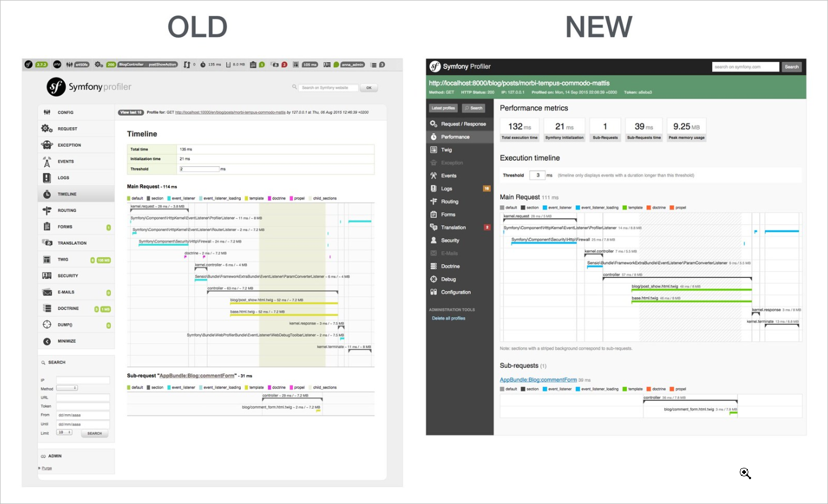Click Latest profiles button in NEW sidebar
828x504 pixels.
443,108
